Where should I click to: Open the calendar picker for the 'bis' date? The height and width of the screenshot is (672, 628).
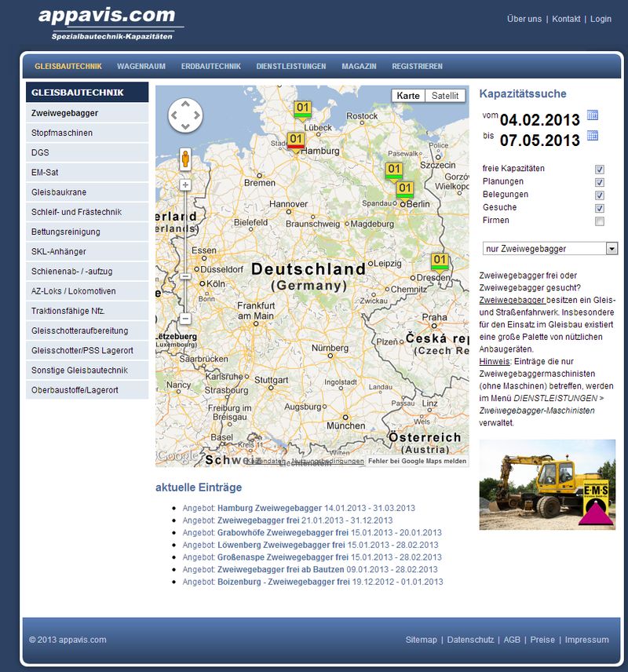click(593, 136)
